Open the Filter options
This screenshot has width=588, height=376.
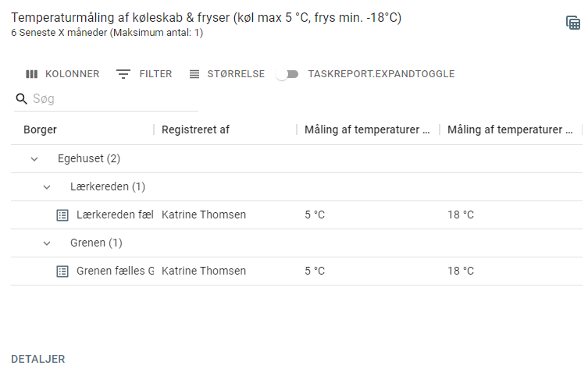144,74
